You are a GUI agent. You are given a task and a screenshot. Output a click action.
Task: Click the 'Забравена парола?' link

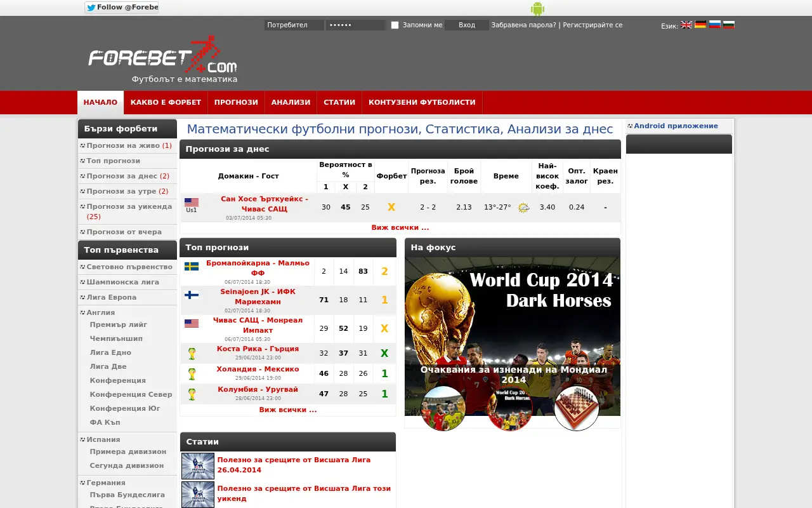tap(523, 25)
